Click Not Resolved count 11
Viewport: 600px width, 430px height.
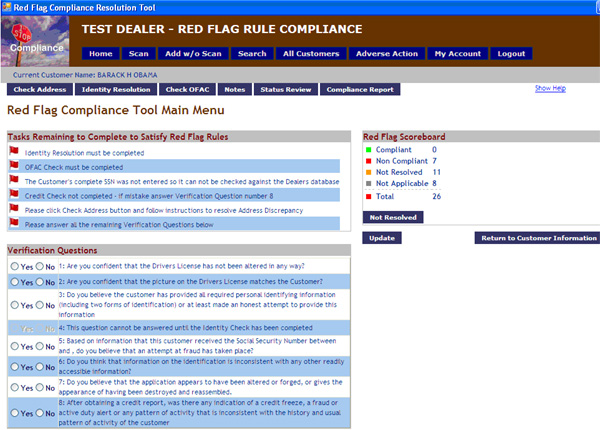437,172
